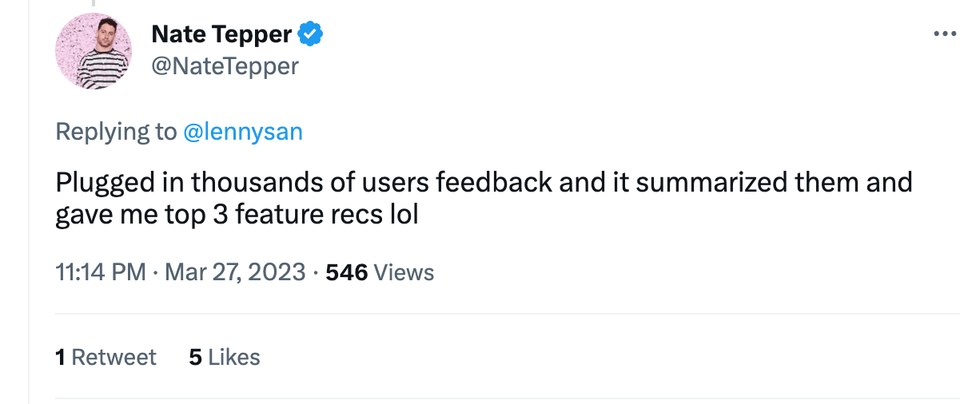Open Nate Tepper's profile avatar

(x=94, y=51)
